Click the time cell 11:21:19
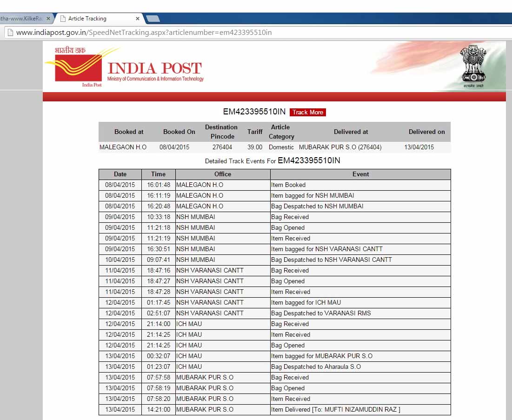 tap(159, 239)
